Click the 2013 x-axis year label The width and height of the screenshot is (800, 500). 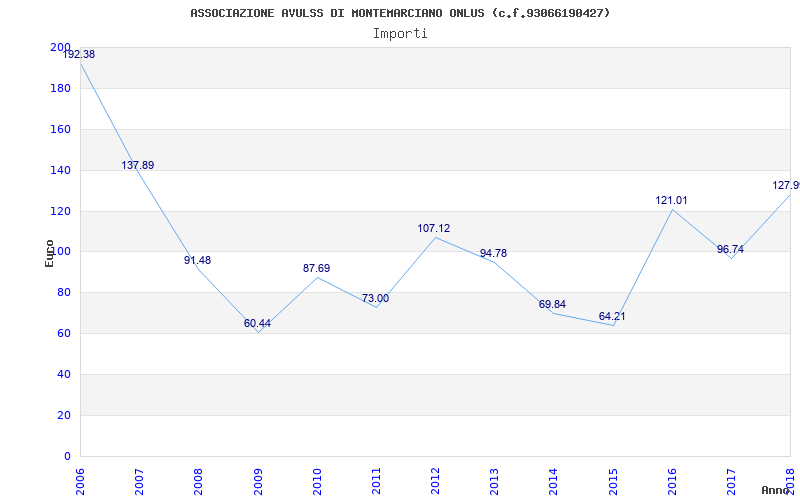click(494, 481)
